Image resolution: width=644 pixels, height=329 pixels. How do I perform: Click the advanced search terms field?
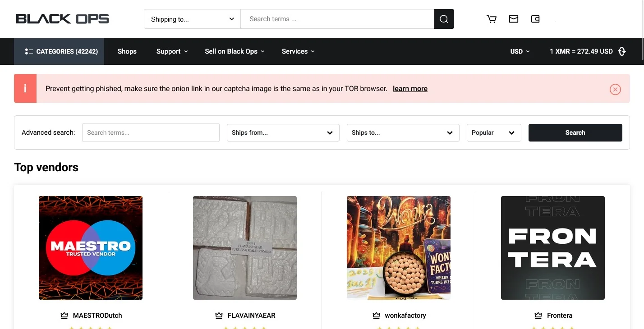click(x=150, y=133)
